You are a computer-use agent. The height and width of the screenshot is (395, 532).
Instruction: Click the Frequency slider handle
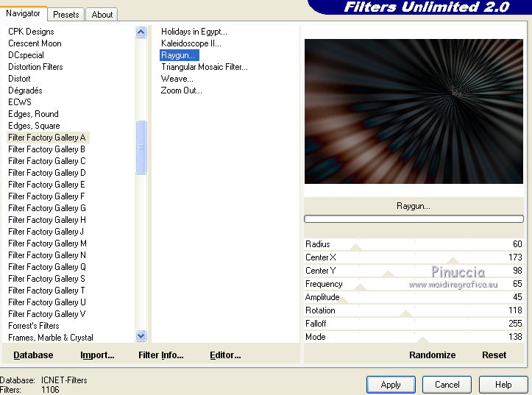coord(360,287)
